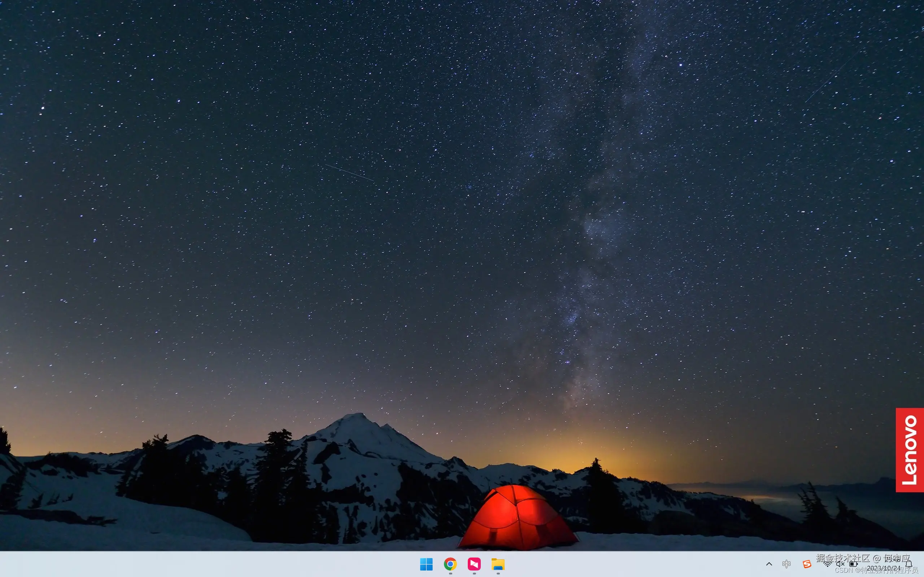The image size is (924, 577).
Task: Open the calendar via the 2023/10/24 date
Action: [883, 569]
